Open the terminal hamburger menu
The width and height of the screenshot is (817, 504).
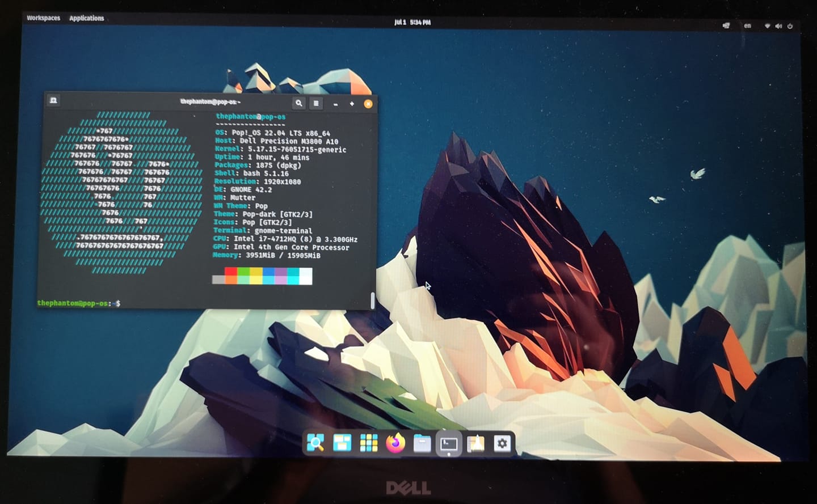(316, 103)
